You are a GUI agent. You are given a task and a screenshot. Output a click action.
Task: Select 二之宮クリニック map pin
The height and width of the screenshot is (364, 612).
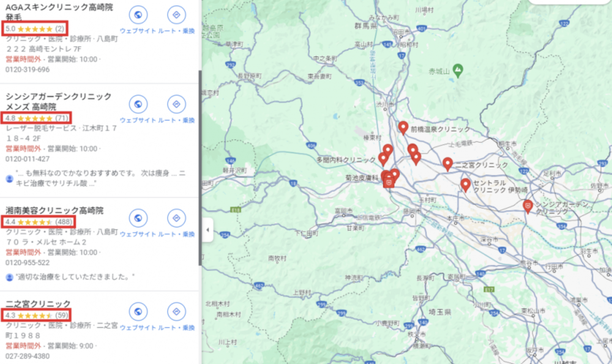(x=448, y=164)
